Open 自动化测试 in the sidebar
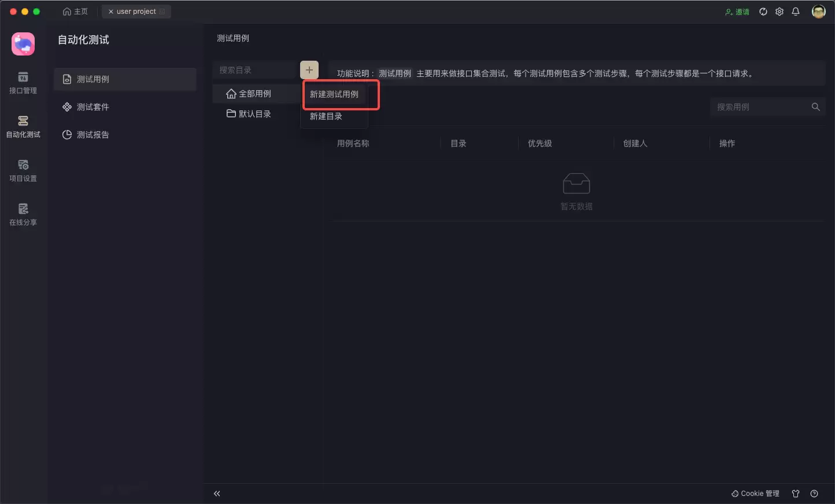This screenshot has width=835, height=504. coord(23,127)
